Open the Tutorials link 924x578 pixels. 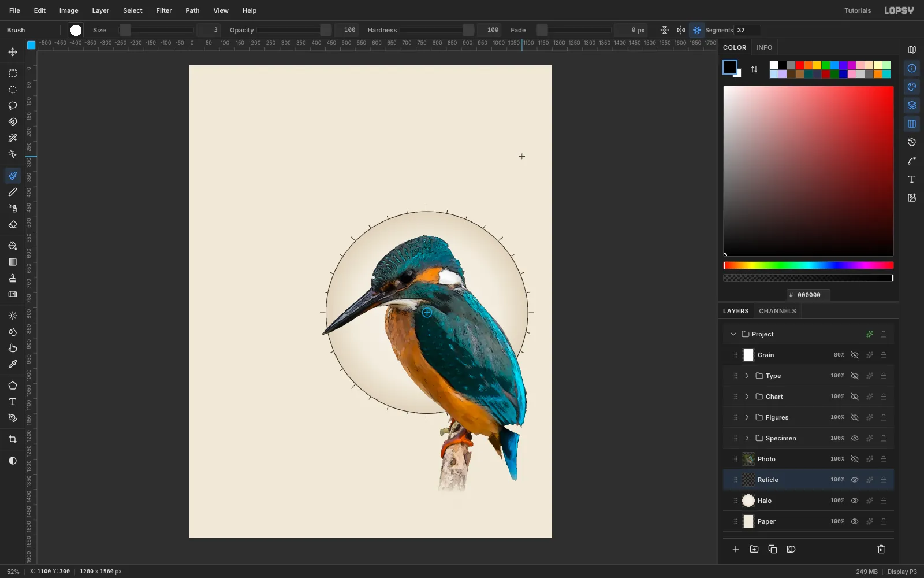(858, 10)
